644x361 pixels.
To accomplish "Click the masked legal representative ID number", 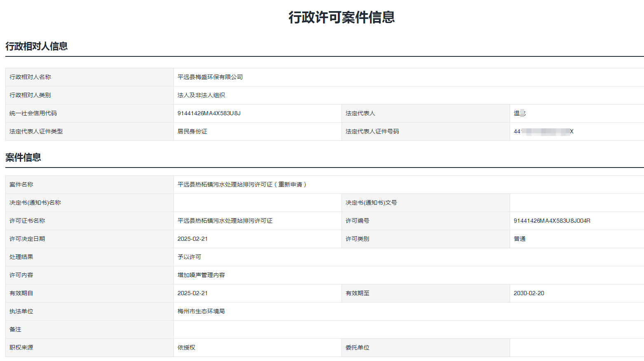I will [x=543, y=131].
